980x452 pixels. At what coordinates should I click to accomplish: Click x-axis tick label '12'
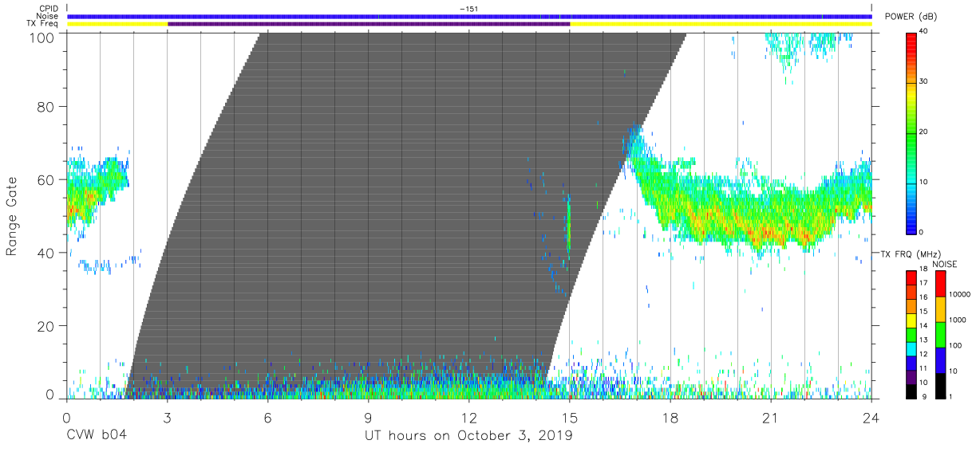pyautogui.click(x=469, y=417)
